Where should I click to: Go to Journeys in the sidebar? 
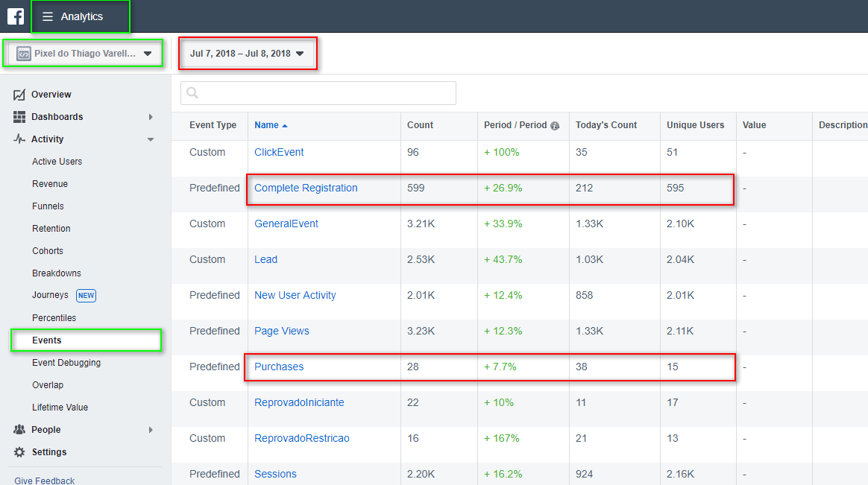50,296
